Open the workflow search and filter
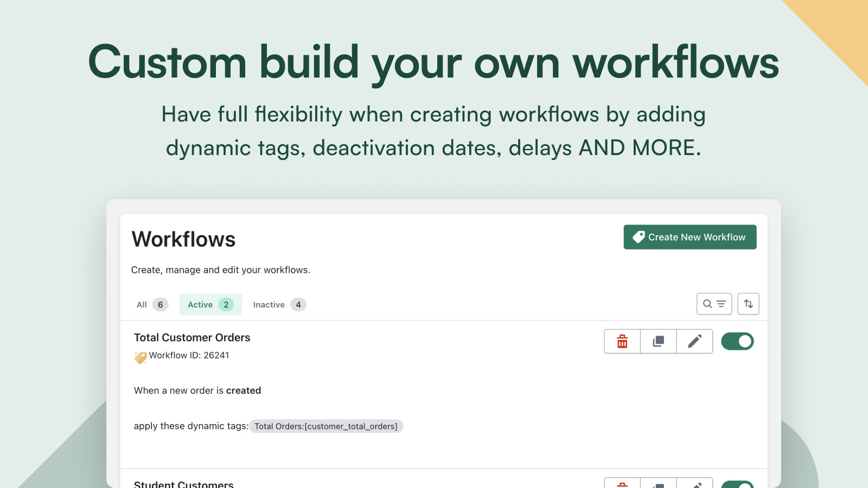 coord(714,304)
